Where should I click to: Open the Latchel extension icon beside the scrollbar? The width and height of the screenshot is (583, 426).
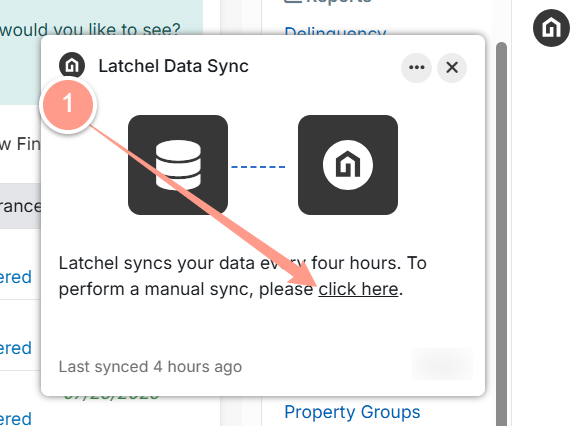click(551, 28)
